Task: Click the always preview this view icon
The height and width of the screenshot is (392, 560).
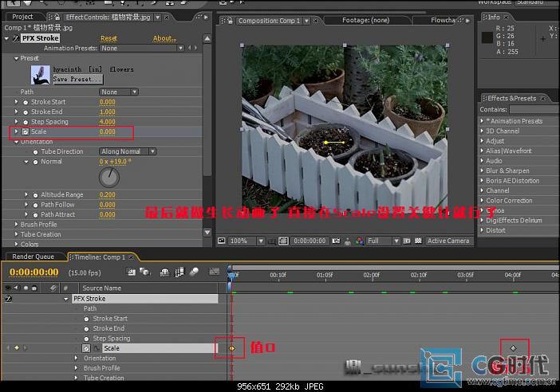Action: click(222, 241)
